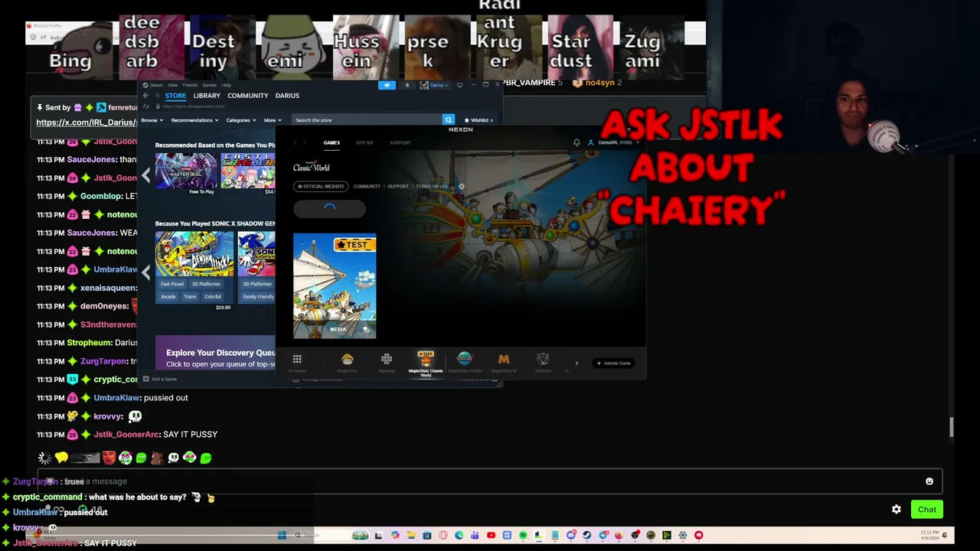Viewport: 980px width, 551px height.
Task: Open View menu in Steam
Action: 172,85
